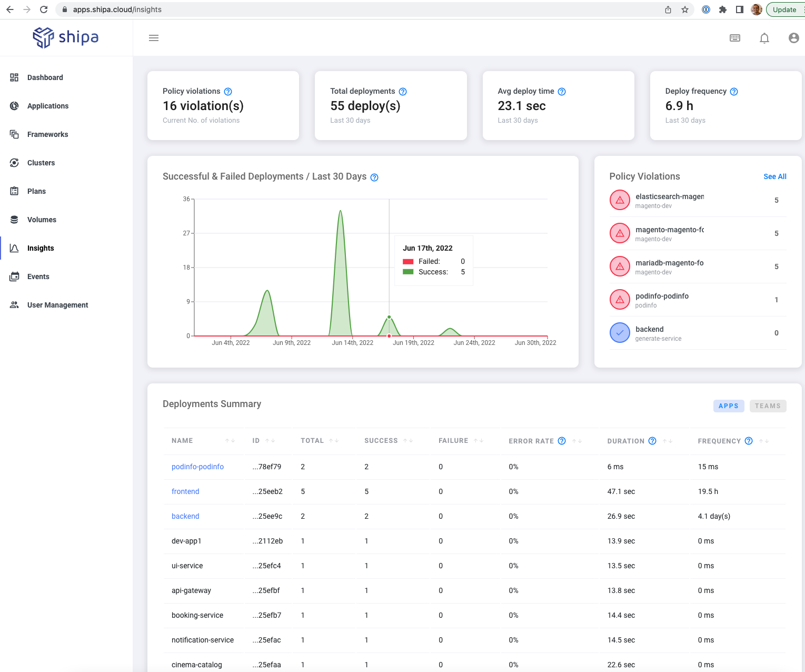
Task: Click the hamburger menu icon
Action: point(154,38)
